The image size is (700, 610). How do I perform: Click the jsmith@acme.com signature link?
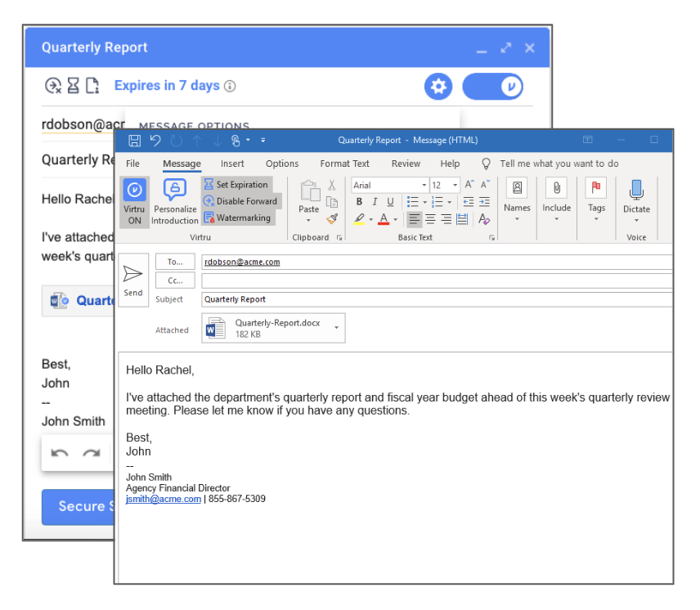164,499
